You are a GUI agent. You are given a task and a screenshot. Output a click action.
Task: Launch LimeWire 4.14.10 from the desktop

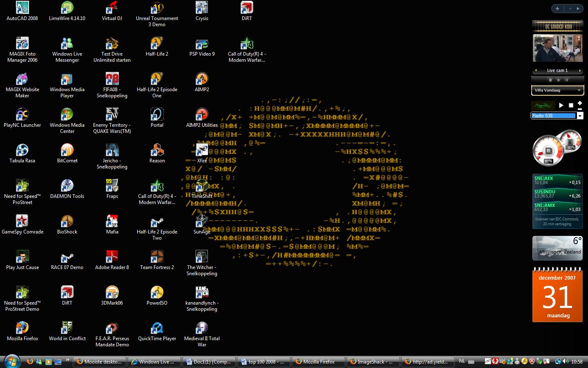click(x=67, y=8)
